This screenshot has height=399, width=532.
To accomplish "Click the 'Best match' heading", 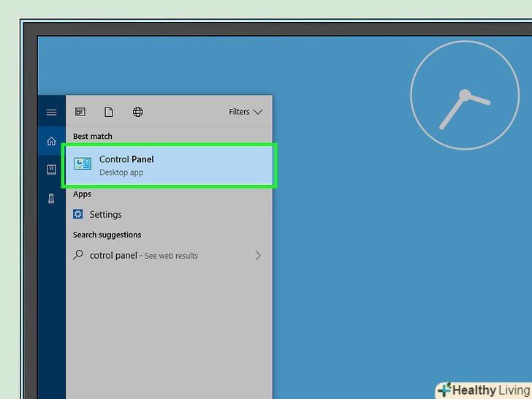I will pyautogui.click(x=93, y=137).
